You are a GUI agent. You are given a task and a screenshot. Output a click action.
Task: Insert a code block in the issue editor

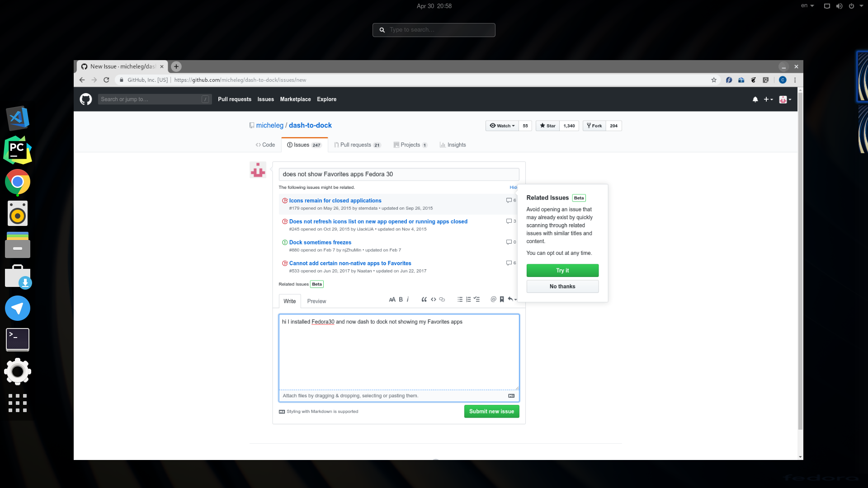(x=433, y=299)
